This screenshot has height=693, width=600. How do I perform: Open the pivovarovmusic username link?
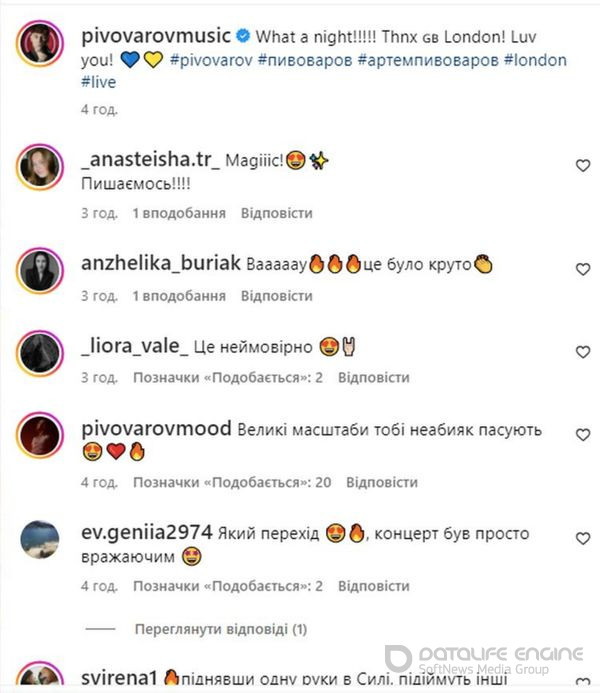click(156, 36)
